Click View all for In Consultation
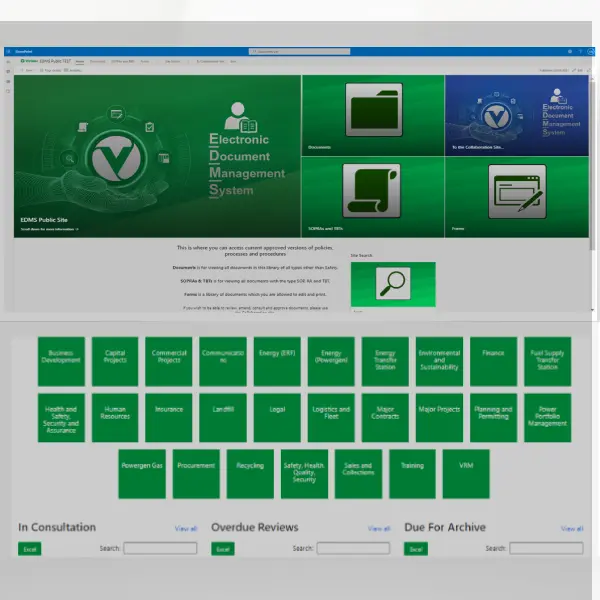 pyautogui.click(x=186, y=529)
